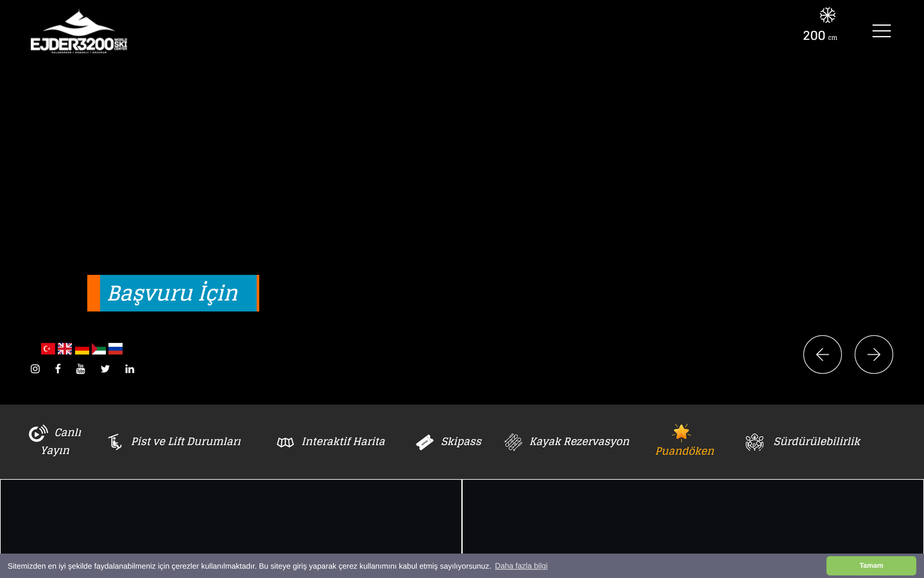Click Daha fazla bilgi cookie link

[521, 566]
